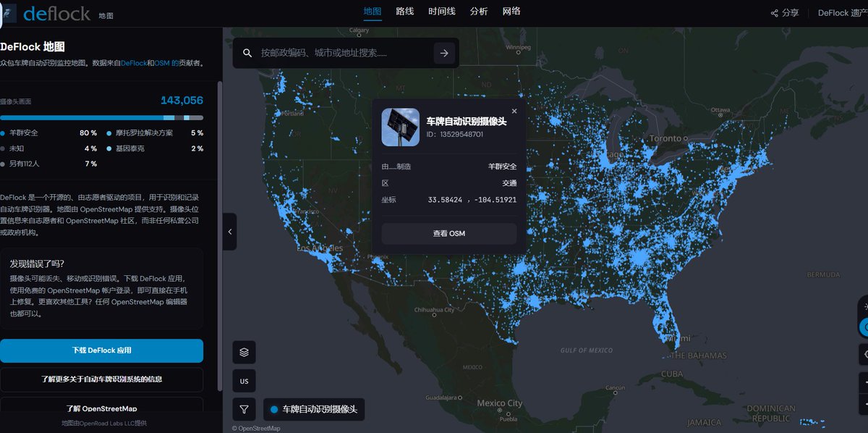This screenshot has height=433, width=868.
Task: Click the 羊群安全 legend dot
Action: pyautogui.click(x=2, y=133)
